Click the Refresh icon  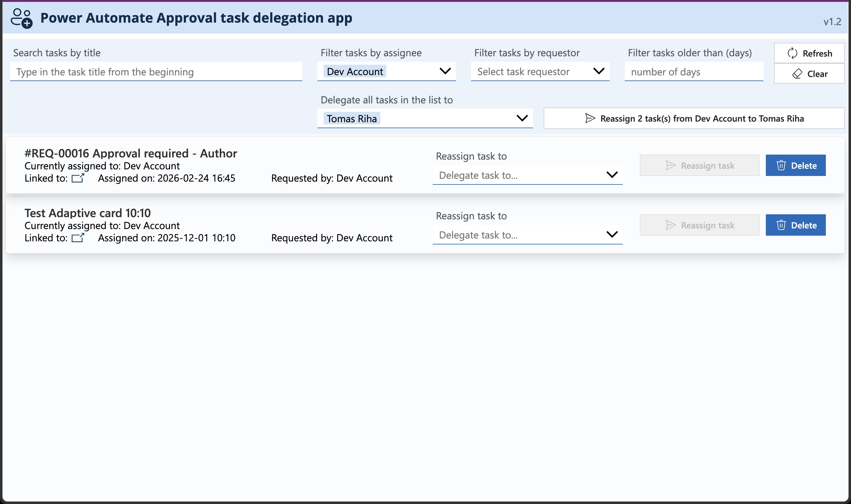(x=792, y=53)
